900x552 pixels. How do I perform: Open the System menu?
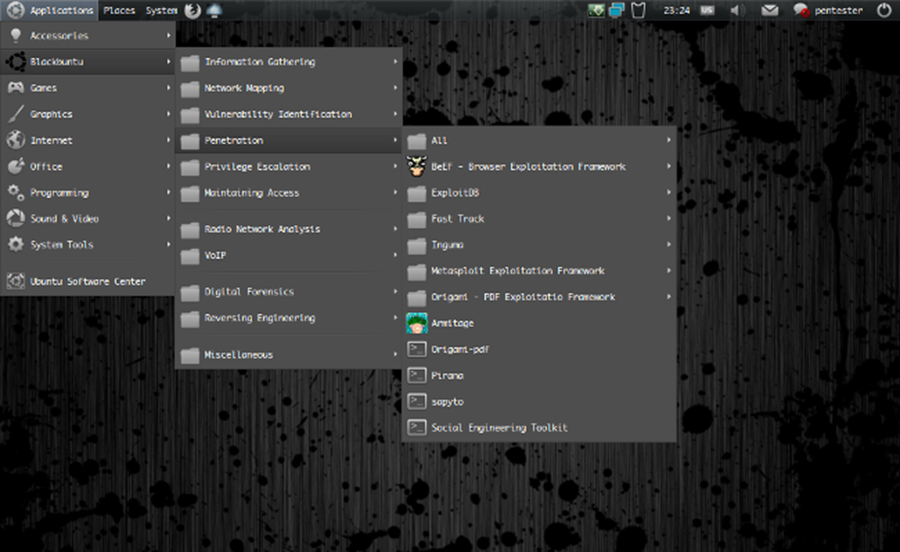(x=161, y=10)
